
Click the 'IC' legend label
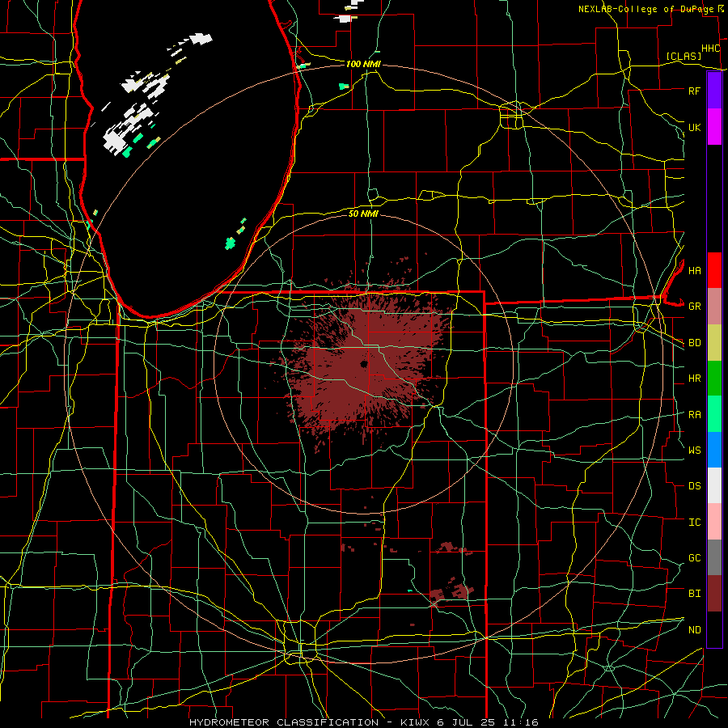[694, 523]
